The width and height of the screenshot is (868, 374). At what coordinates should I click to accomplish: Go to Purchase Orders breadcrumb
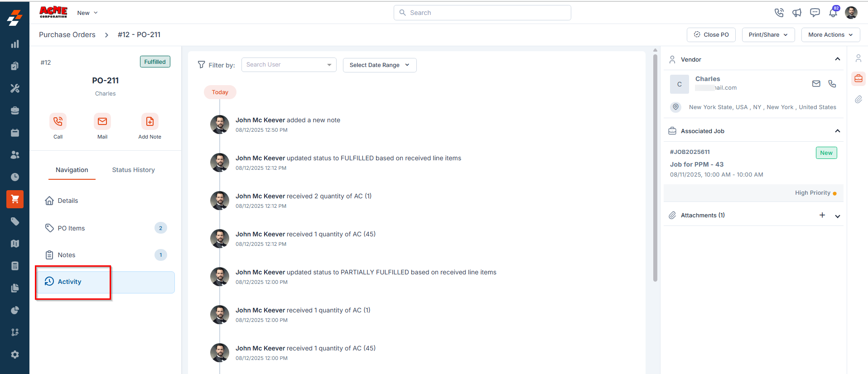click(x=67, y=35)
